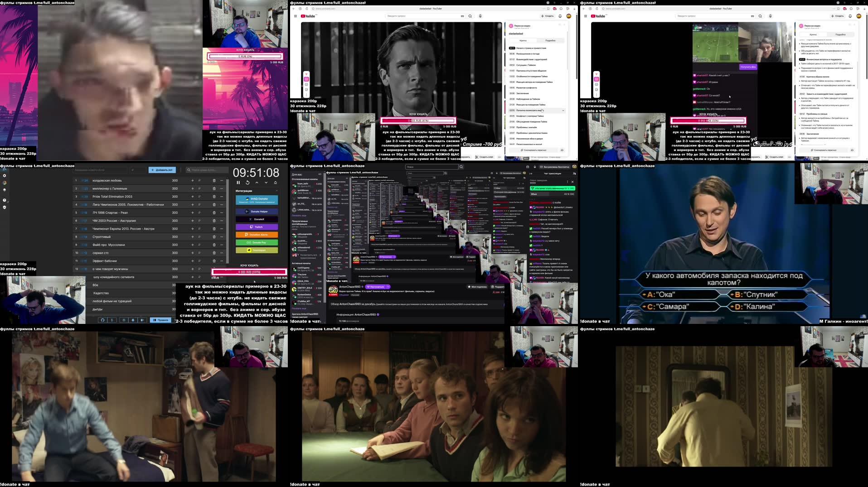This screenshot has height=487, width=868.
Task: Pause the auction timer
Action: click(x=238, y=183)
